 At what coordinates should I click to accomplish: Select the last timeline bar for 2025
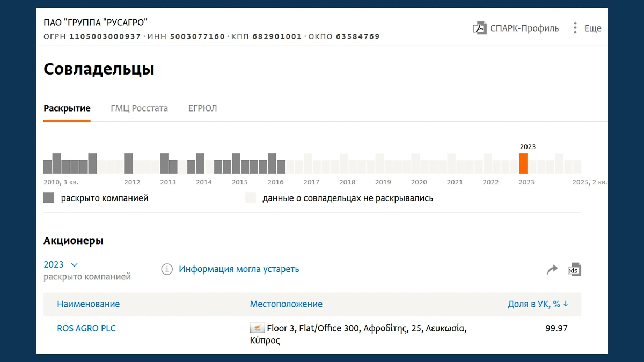tap(577, 167)
